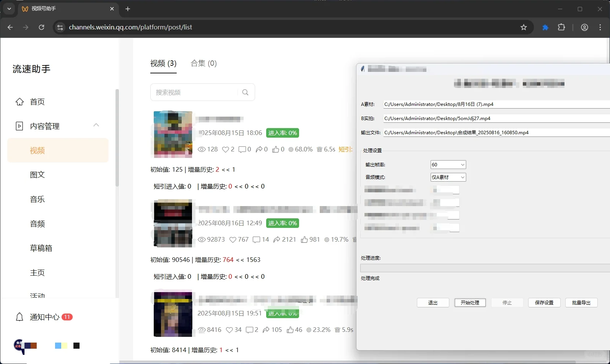Open the Chrome three-dot menu

[x=600, y=27]
